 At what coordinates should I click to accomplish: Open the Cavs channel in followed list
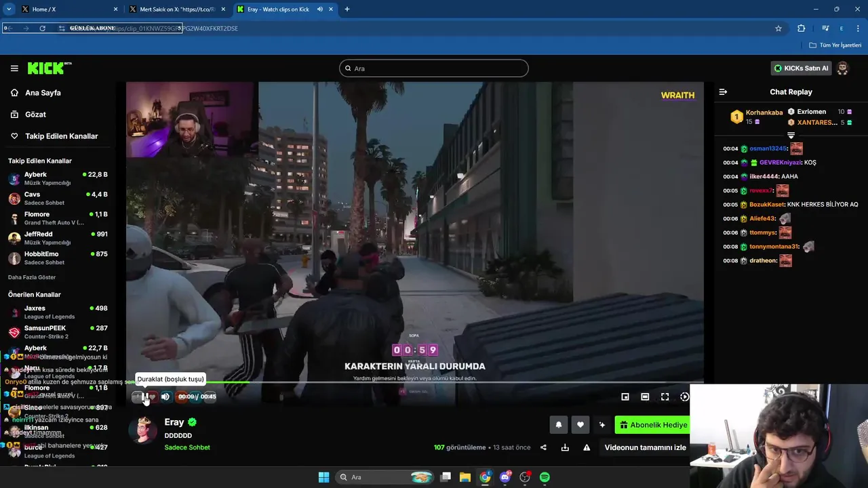[x=58, y=198]
